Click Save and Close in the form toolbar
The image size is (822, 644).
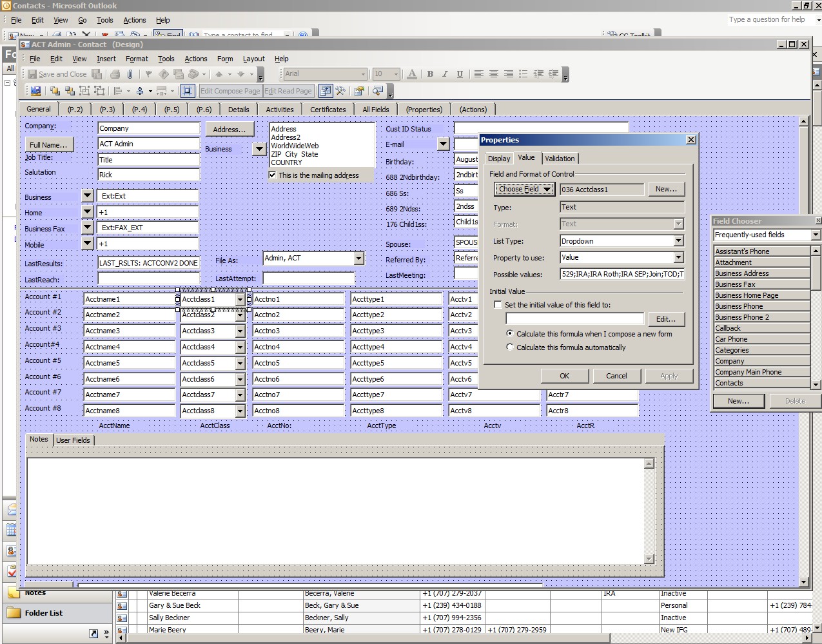[x=57, y=74]
